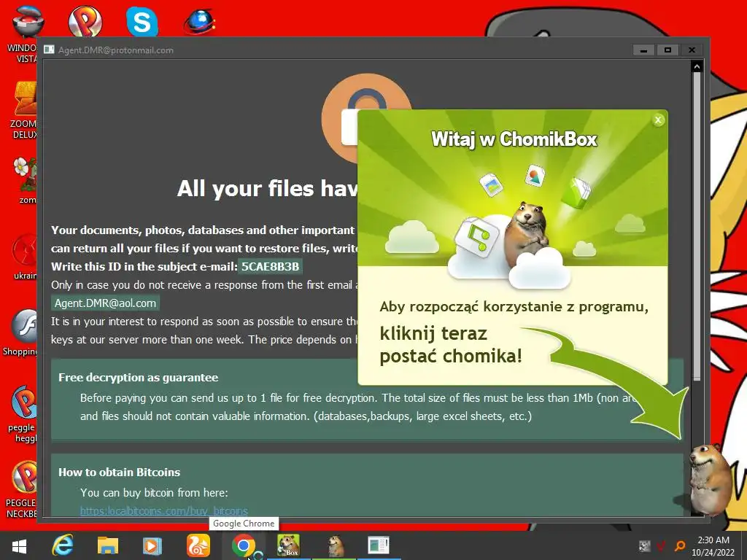The width and height of the screenshot is (747, 560).
Task: Select the hamster taskbar icon
Action: pyautogui.click(x=335, y=545)
